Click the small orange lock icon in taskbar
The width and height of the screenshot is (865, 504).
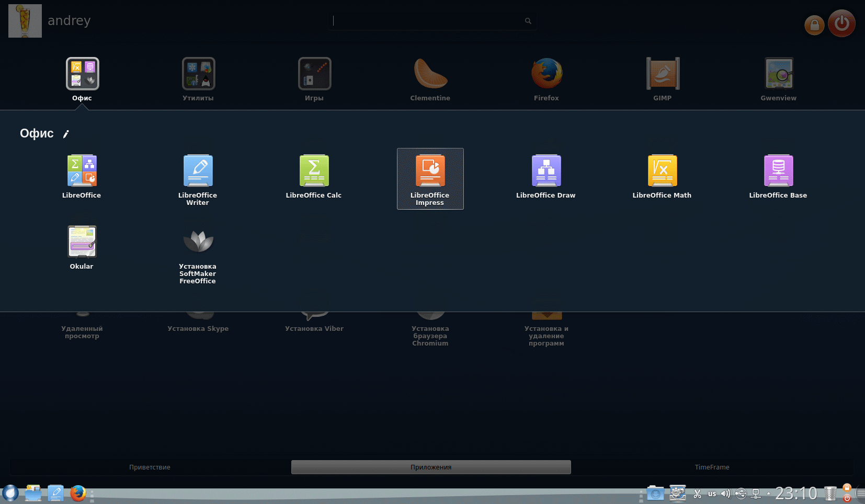point(847,488)
